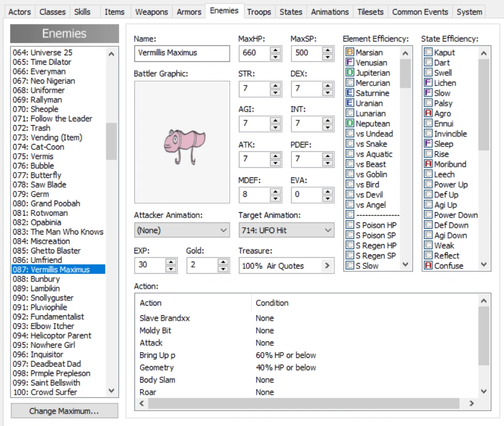Decrease DEX value with down arrow
This screenshot has width=504, height=426.
pyautogui.click(x=327, y=93)
